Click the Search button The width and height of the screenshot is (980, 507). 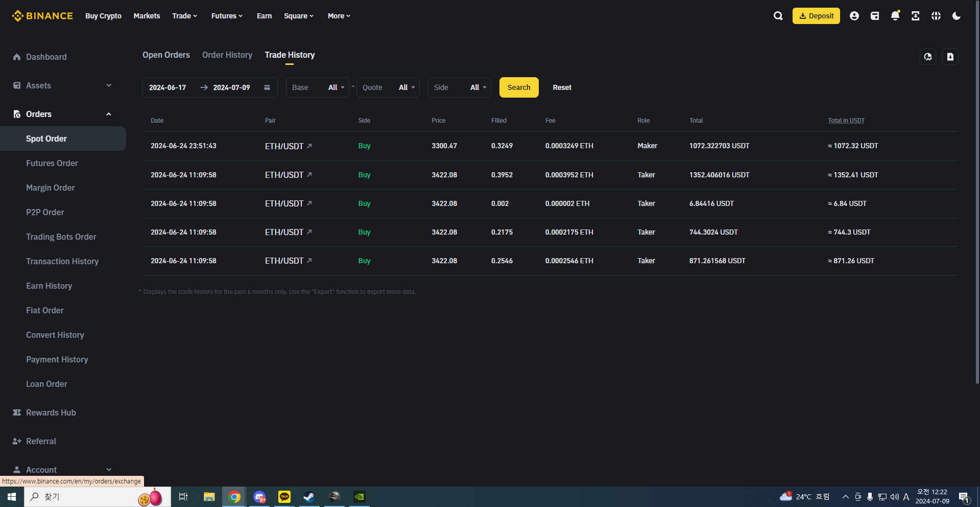[x=519, y=87]
